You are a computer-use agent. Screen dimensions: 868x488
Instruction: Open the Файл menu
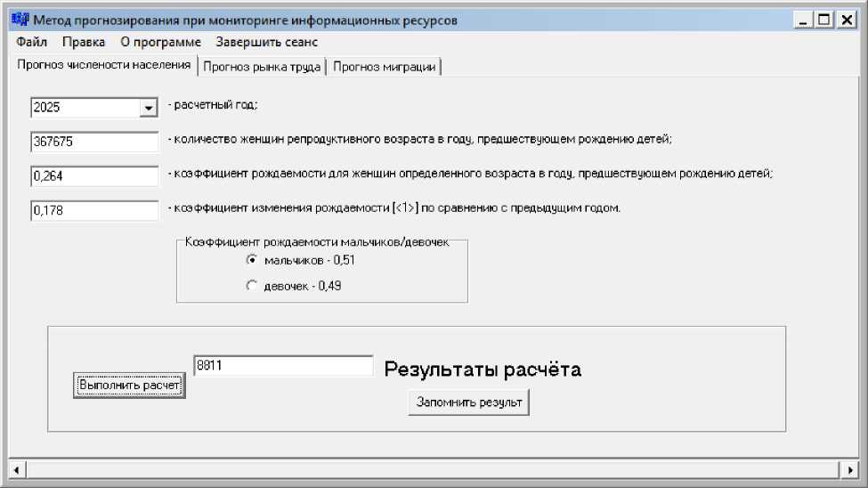pos(31,42)
